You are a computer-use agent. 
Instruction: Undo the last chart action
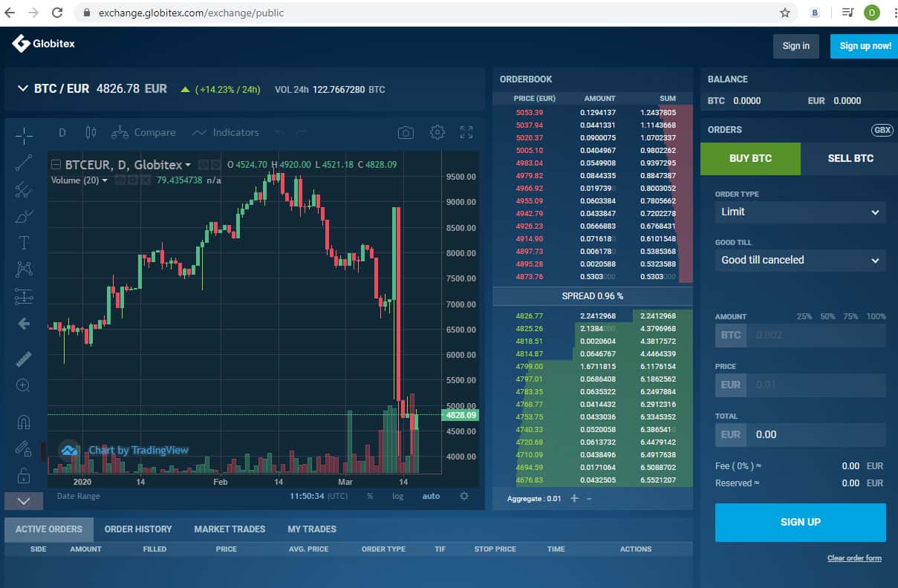click(279, 132)
